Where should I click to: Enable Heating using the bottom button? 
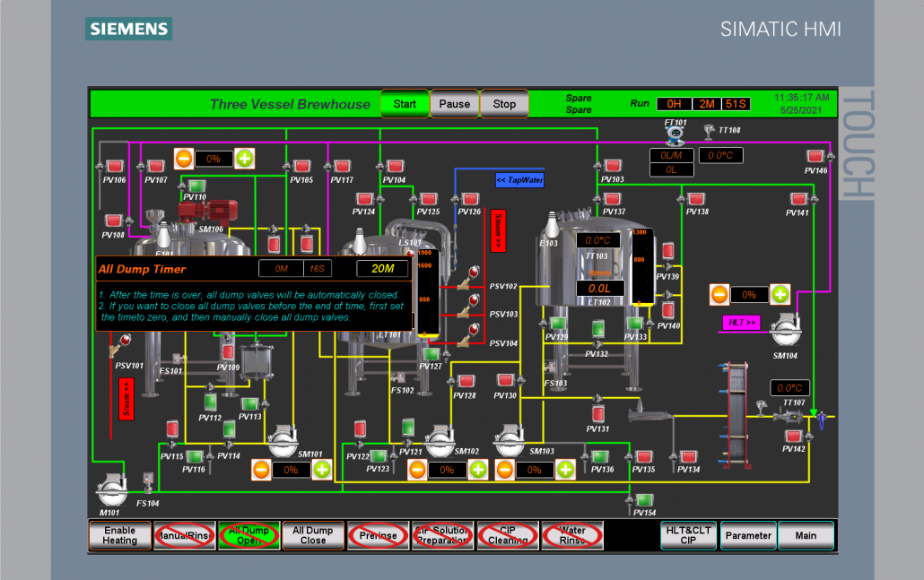coord(119,535)
